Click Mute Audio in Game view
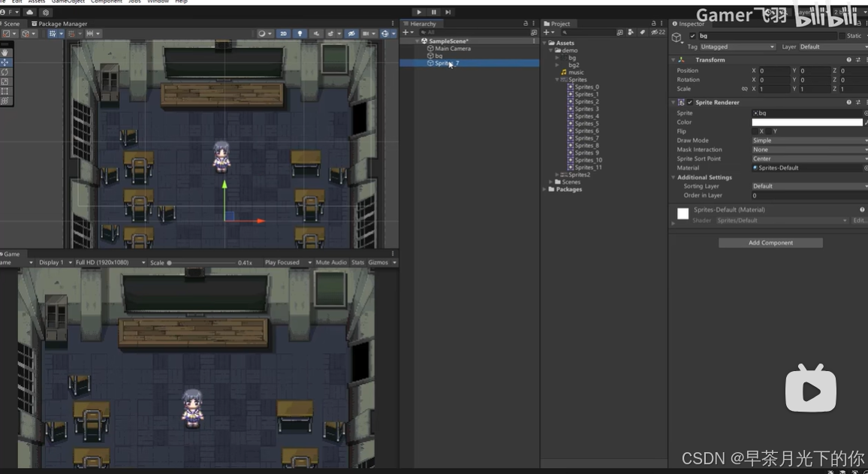 331,263
